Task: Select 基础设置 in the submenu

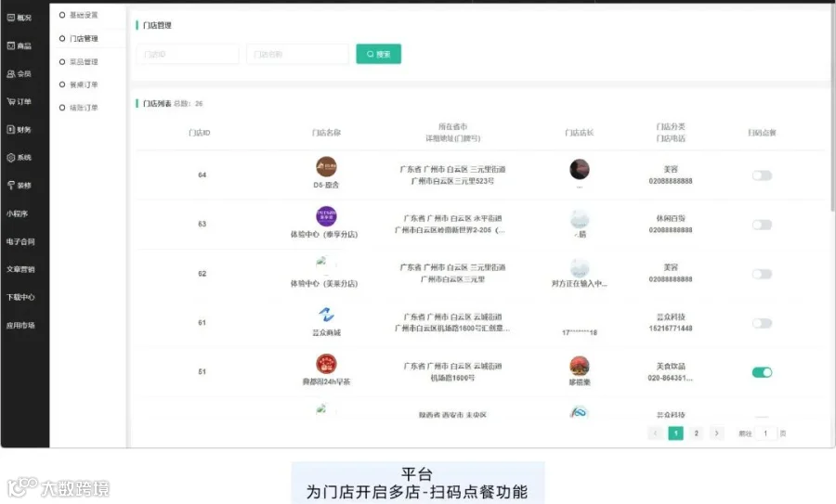Action: (x=84, y=15)
